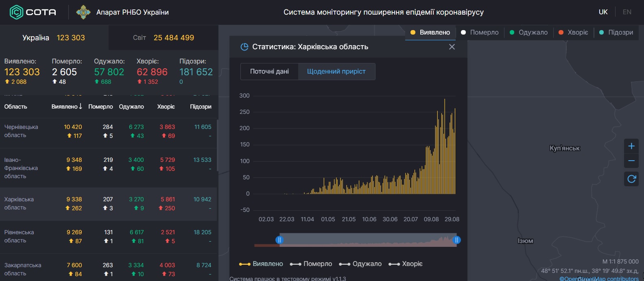Zoom out the map with minus button

(x=631, y=161)
